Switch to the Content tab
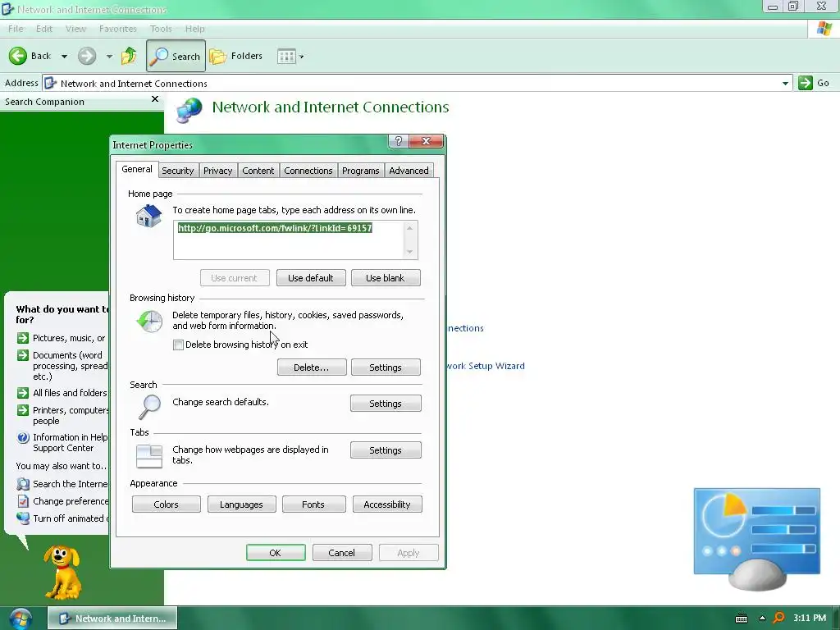The width and height of the screenshot is (840, 630). click(258, 171)
